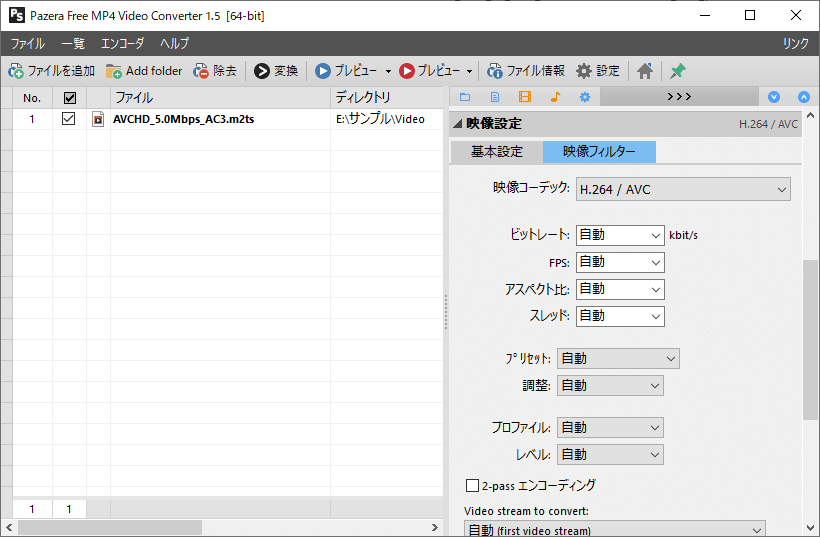Open the document icon panel tab

pos(495,97)
